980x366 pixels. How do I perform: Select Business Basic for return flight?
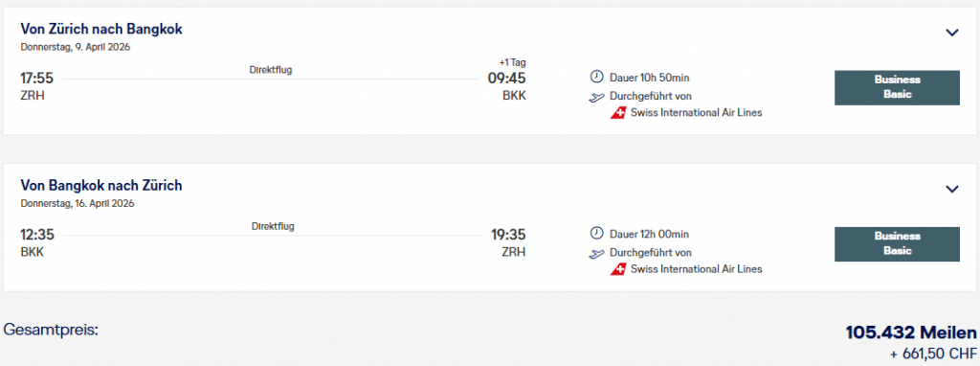[897, 244]
